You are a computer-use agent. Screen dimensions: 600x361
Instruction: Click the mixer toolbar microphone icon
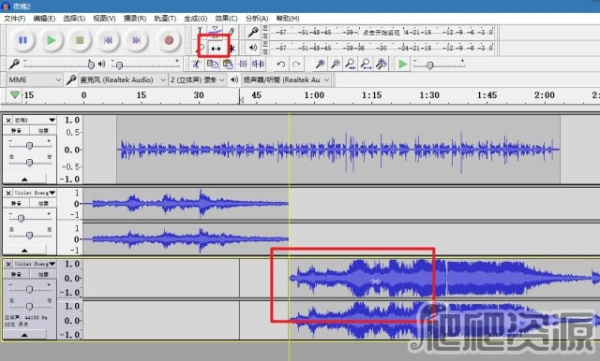pyautogui.click(x=14, y=64)
